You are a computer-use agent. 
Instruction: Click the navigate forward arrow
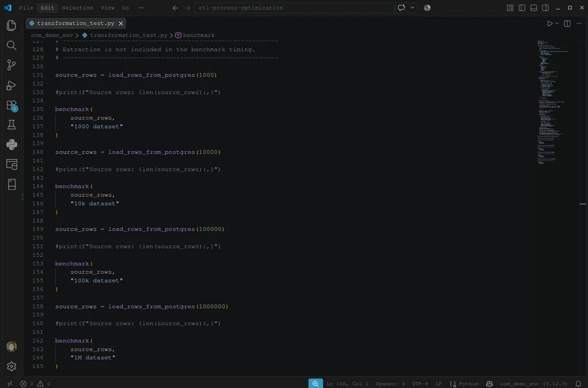187,8
